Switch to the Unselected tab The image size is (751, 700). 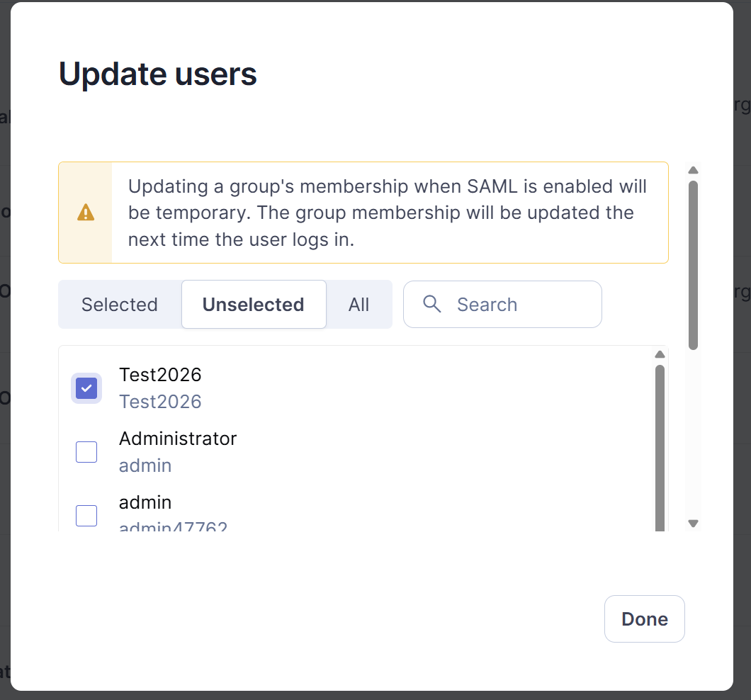254,304
